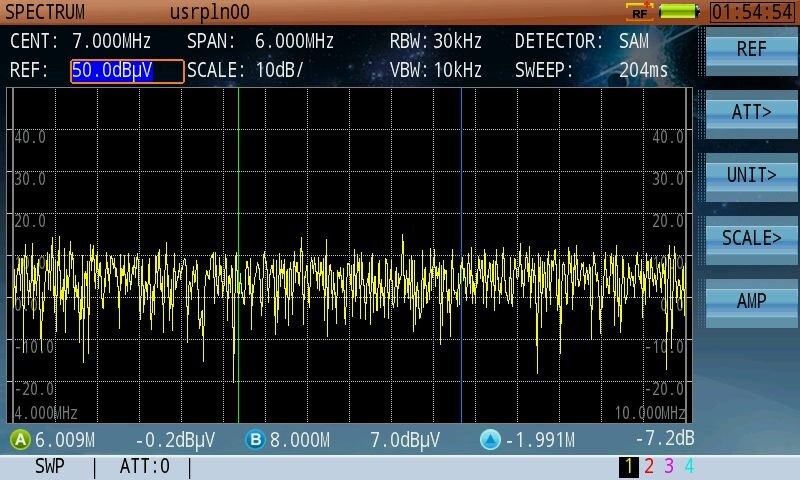Select the REF 50.0dBµV input field

click(x=127, y=71)
